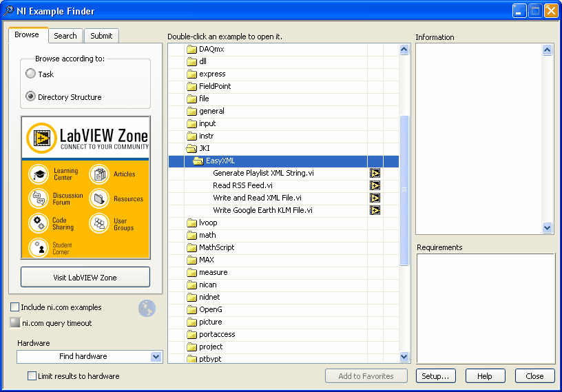
Task: Click the lvoop folder icon
Action: (191, 223)
